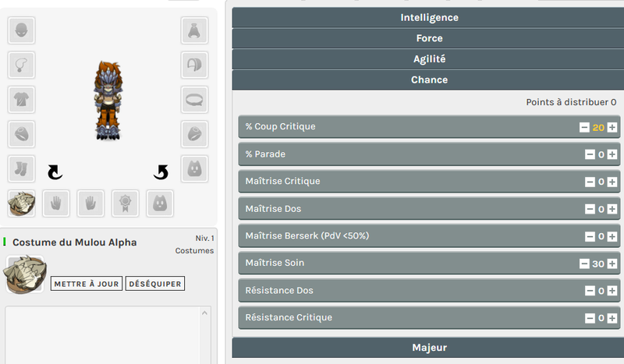This screenshot has height=364, width=624.
Task: Click the Mulou Alpha costume item image
Action: click(25, 274)
